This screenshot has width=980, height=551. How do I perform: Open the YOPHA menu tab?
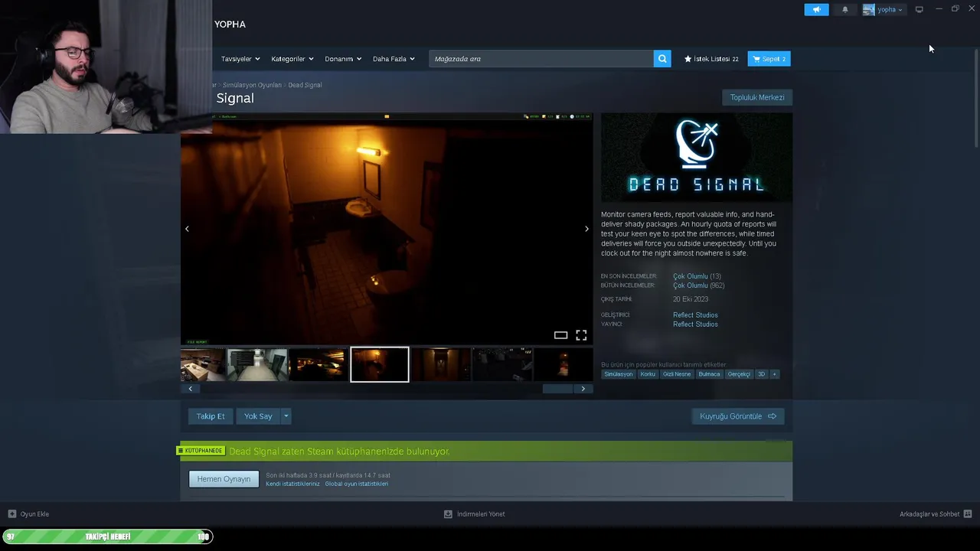230,24
